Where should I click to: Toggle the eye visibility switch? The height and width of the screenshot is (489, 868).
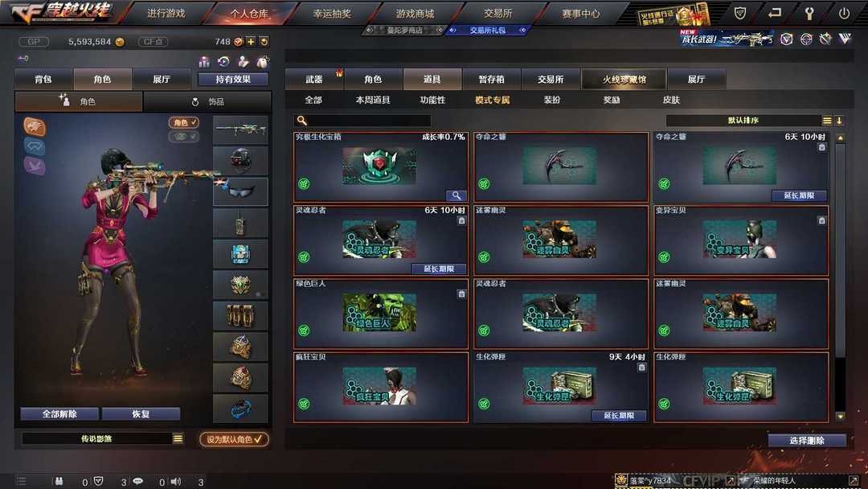coord(184,136)
